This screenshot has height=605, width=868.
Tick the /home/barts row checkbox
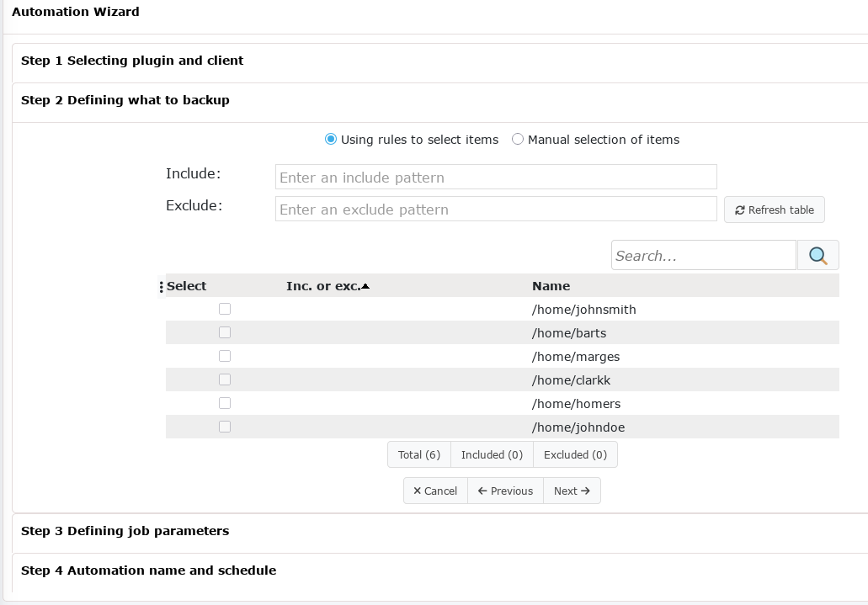(x=225, y=332)
